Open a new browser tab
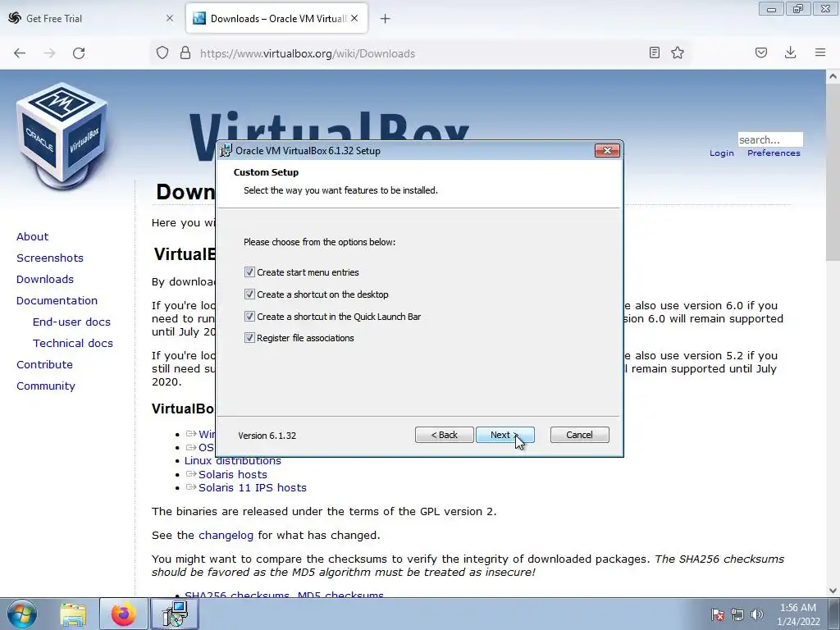840x630 pixels. 386,19
